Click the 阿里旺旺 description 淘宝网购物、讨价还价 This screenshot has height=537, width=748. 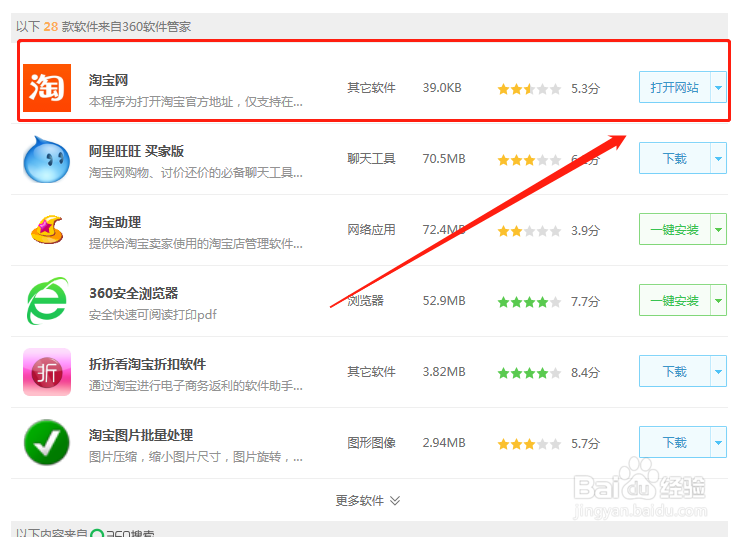196,172
